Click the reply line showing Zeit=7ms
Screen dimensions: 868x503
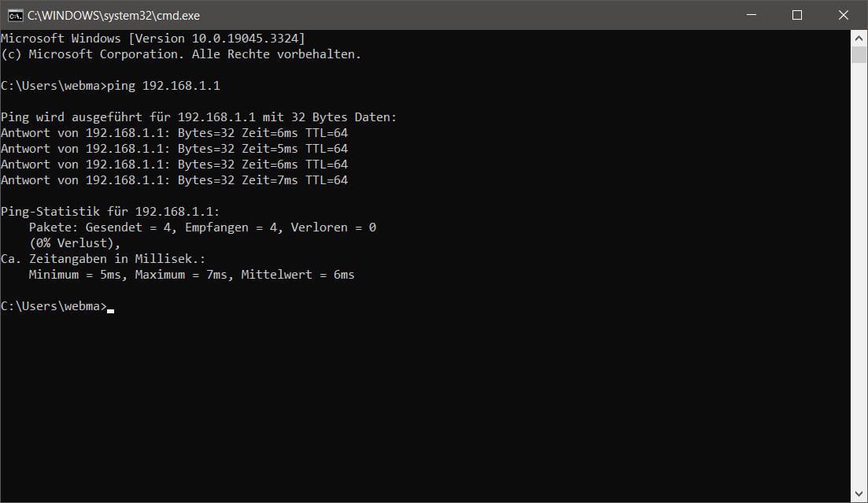pos(174,180)
